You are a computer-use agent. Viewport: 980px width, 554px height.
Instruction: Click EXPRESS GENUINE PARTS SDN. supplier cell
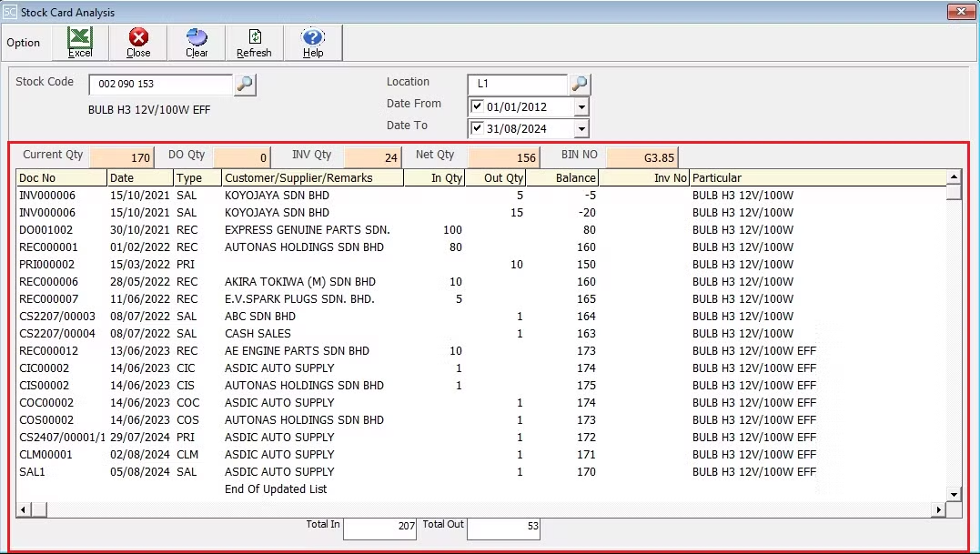[308, 230]
